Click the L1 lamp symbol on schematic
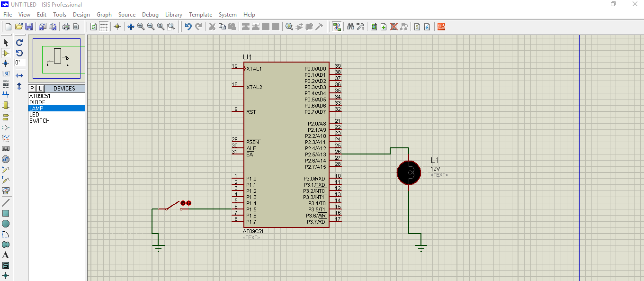This screenshot has width=644, height=281. click(408, 172)
